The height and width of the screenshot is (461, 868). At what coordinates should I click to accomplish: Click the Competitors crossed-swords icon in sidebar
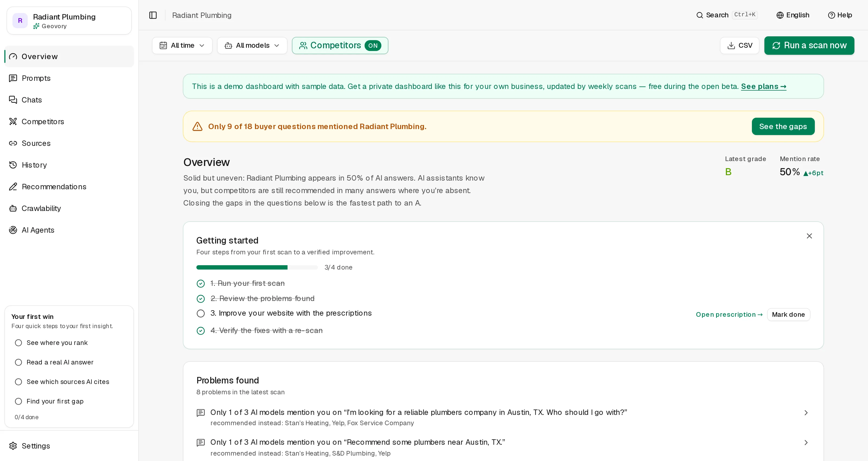(13, 122)
